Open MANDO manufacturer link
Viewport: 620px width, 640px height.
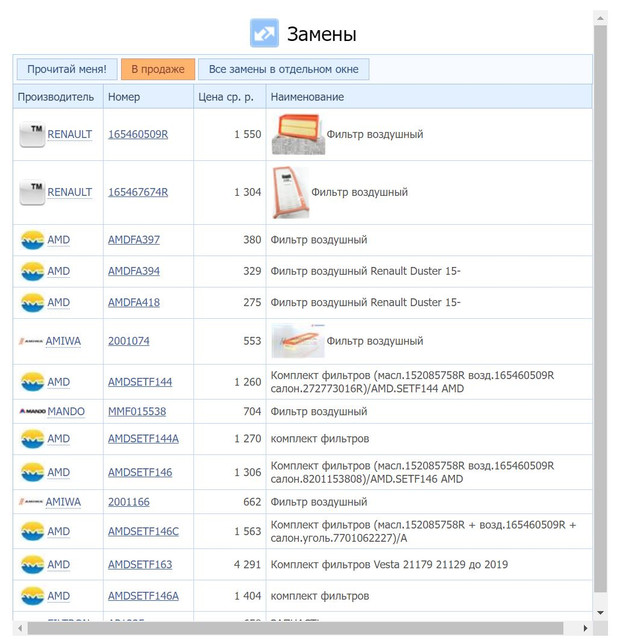click(x=66, y=411)
